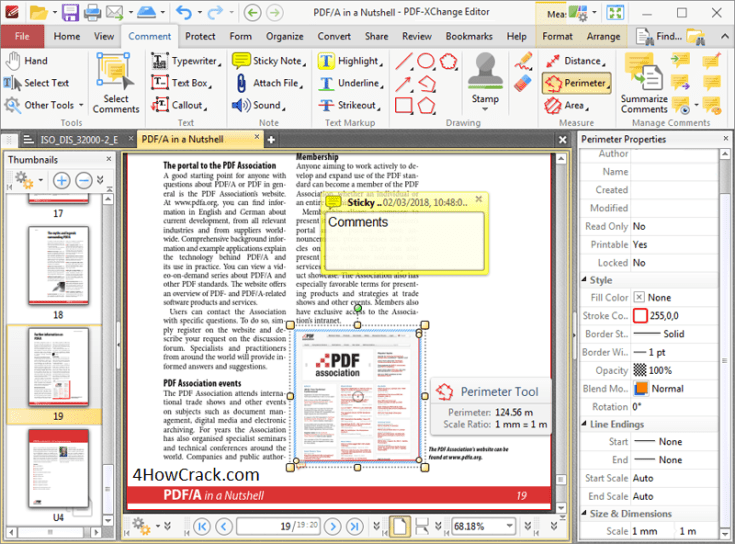Choose the Cloud drawing tool
This screenshot has width=735, height=544.
pyautogui.click(x=449, y=61)
